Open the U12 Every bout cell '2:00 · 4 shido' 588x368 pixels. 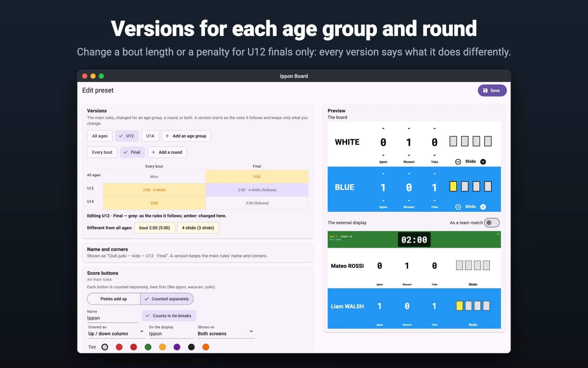click(154, 190)
